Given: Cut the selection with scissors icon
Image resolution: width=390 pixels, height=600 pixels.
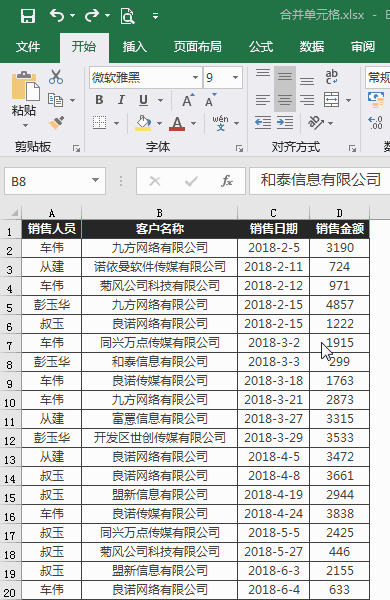Looking at the screenshot, I should (56, 77).
